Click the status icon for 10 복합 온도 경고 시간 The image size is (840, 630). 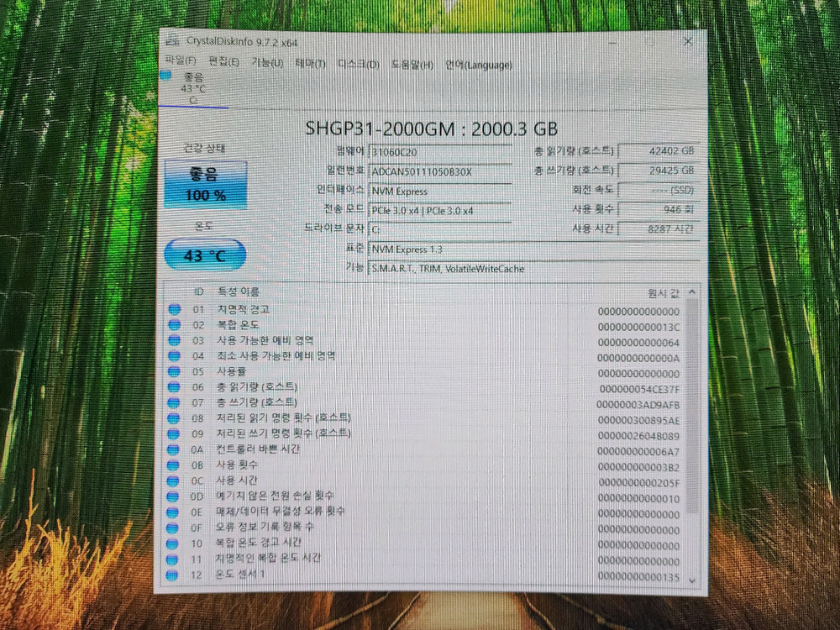172,543
